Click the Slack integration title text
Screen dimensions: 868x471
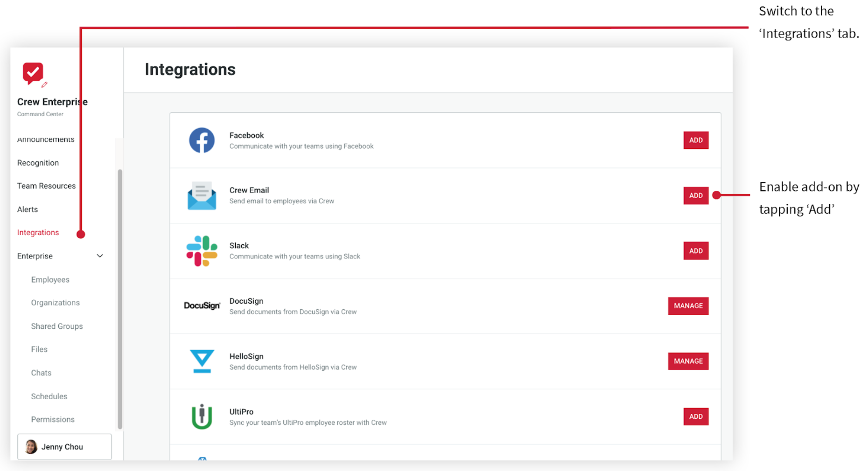(x=239, y=245)
